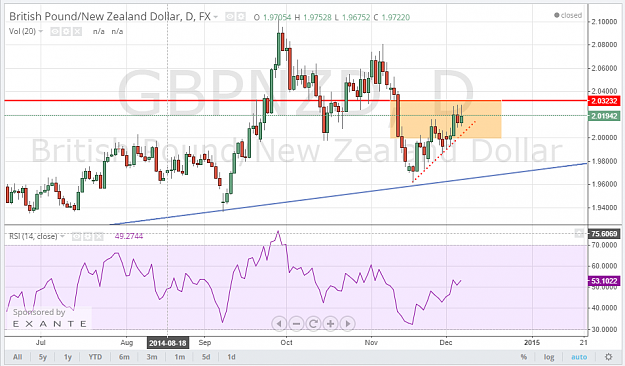Viewport: 625px width, 366px height.
Task: Click the Dec label on time axis
Action: [x=446, y=343]
